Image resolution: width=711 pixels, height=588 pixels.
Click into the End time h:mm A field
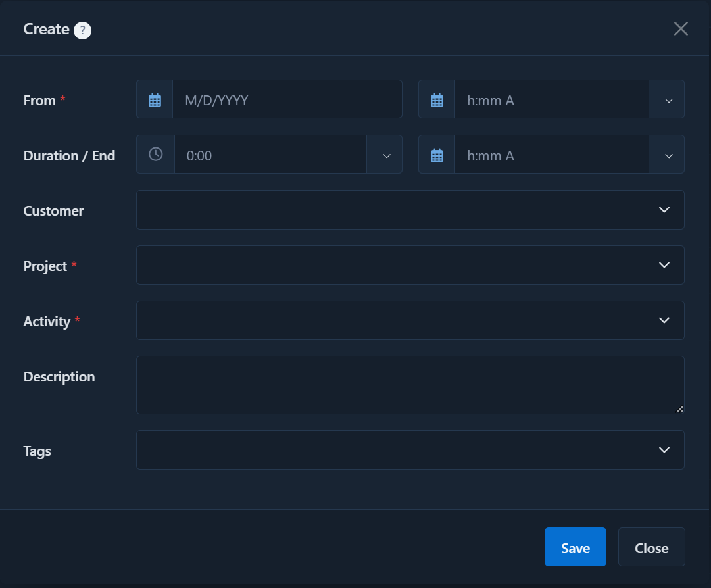pyautogui.click(x=551, y=155)
